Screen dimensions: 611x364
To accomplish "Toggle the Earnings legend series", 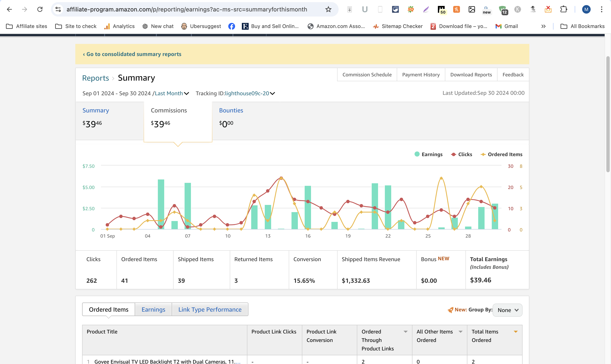I will [x=428, y=154].
